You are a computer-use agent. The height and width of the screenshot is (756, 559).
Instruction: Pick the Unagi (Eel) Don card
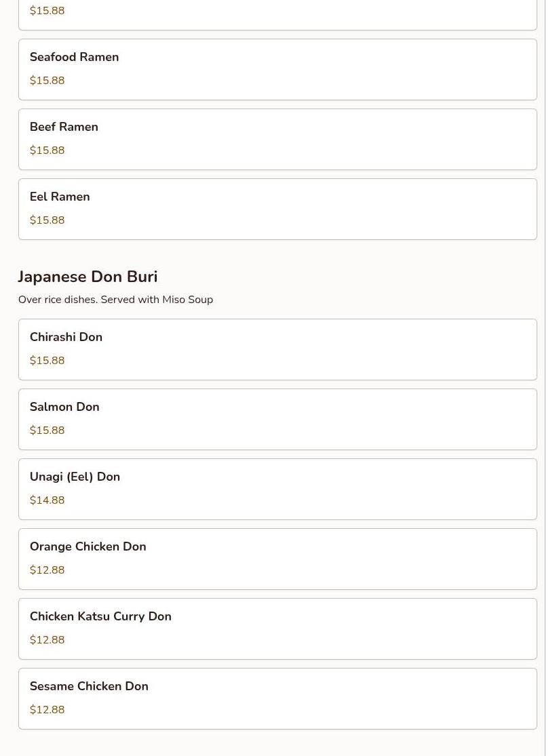click(x=277, y=490)
